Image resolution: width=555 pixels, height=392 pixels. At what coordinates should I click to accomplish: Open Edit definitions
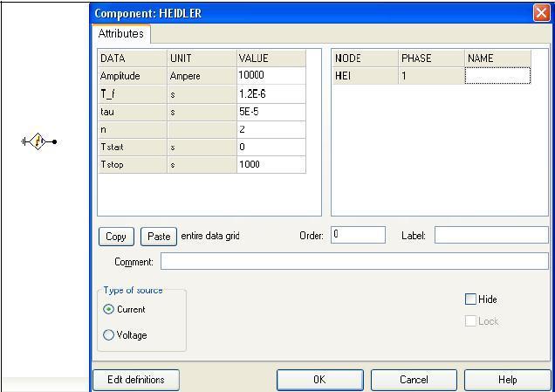coord(136,380)
